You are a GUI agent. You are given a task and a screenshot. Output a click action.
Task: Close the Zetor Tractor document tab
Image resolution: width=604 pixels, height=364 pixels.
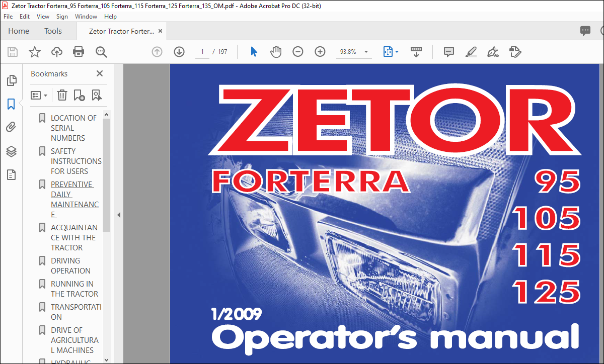pyautogui.click(x=161, y=31)
